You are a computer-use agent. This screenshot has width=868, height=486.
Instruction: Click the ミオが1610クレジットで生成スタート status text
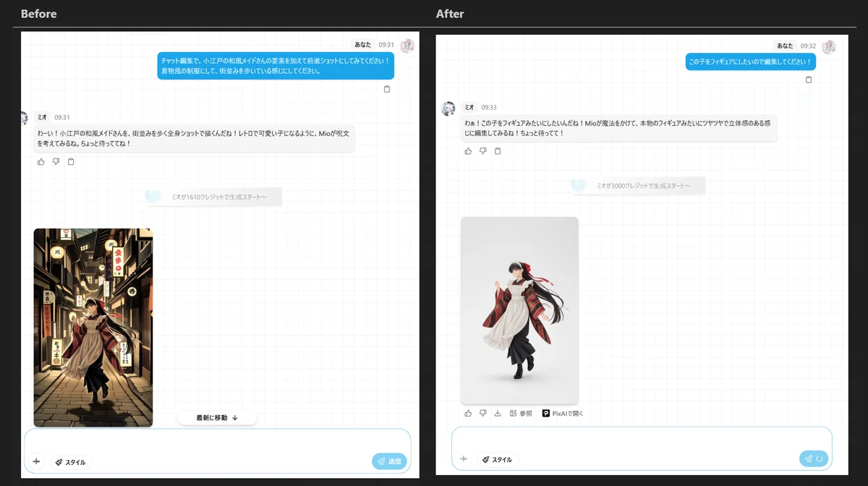221,197
